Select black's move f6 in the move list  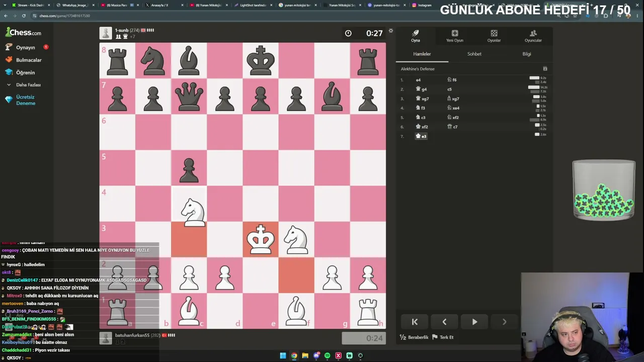click(x=452, y=80)
